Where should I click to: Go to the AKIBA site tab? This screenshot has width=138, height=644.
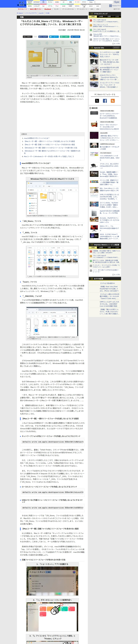[x=57, y=2]
